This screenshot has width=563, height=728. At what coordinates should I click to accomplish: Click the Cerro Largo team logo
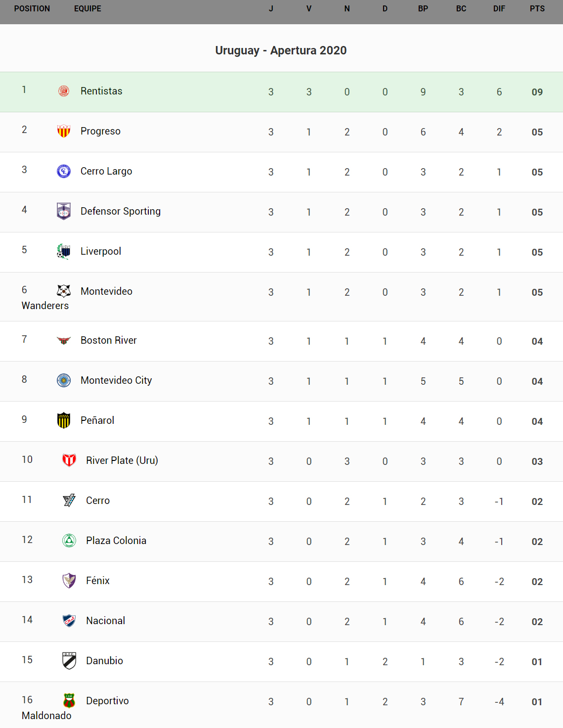coord(64,171)
